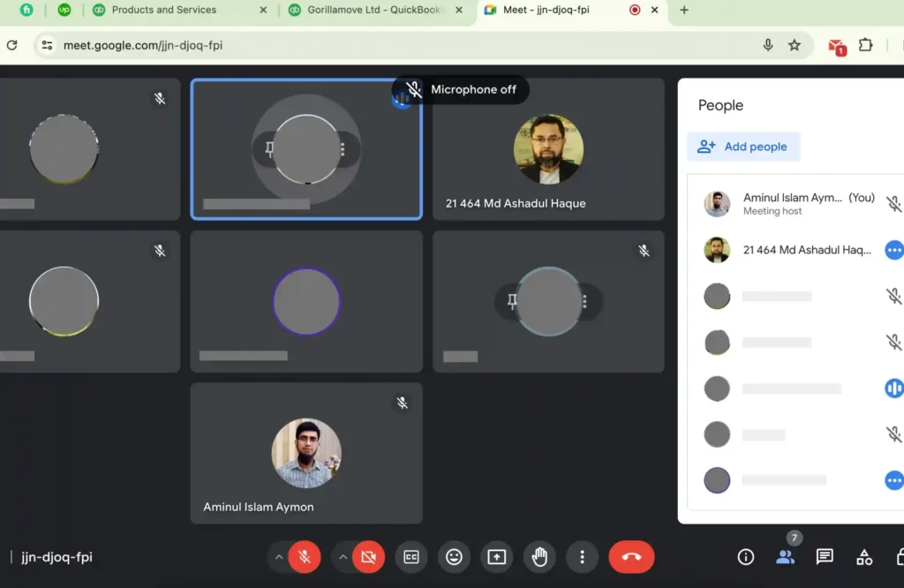Viewport: 904px width, 588px height.
Task: Open options for 21 464 Md Ashadul Haq in list
Action: point(893,250)
